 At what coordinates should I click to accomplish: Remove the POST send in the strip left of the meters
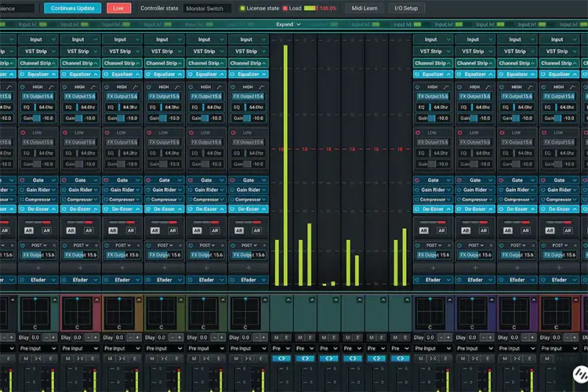click(x=264, y=245)
